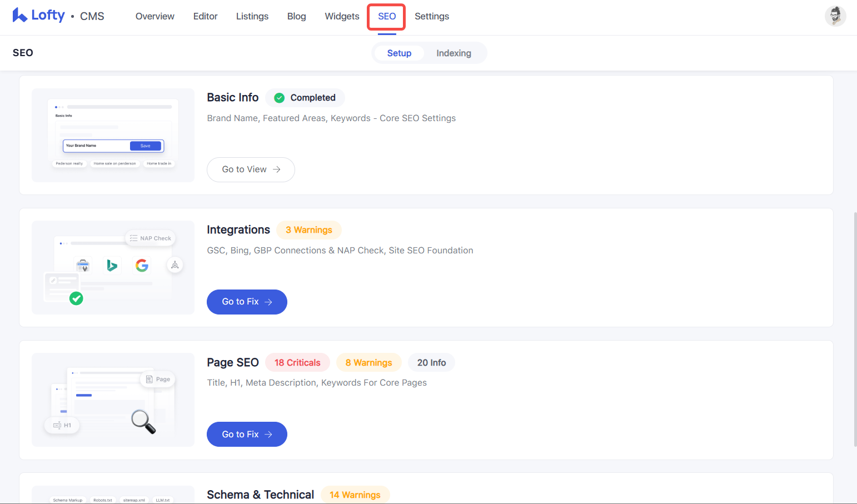Screen dimensions: 857x504
Task: Click the Integrations heading
Action: point(238,230)
